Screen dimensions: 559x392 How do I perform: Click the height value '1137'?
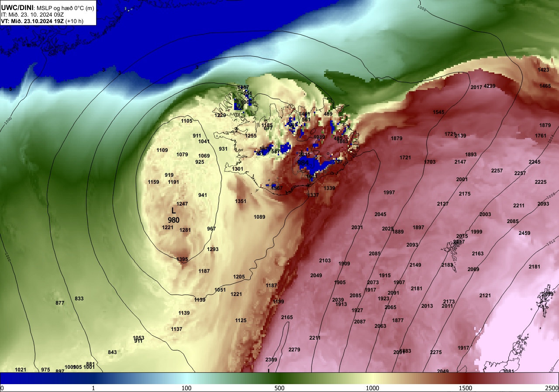(x=176, y=329)
